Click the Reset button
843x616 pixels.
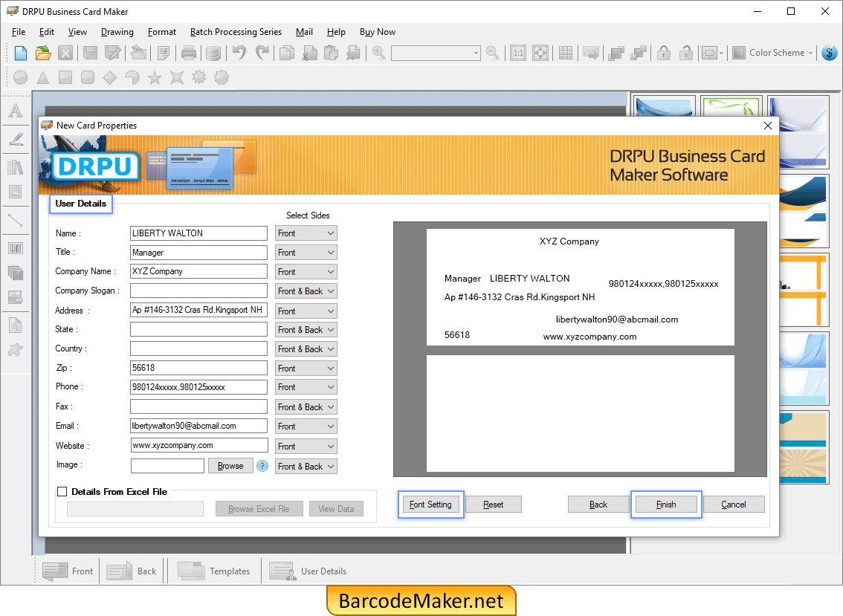point(494,505)
